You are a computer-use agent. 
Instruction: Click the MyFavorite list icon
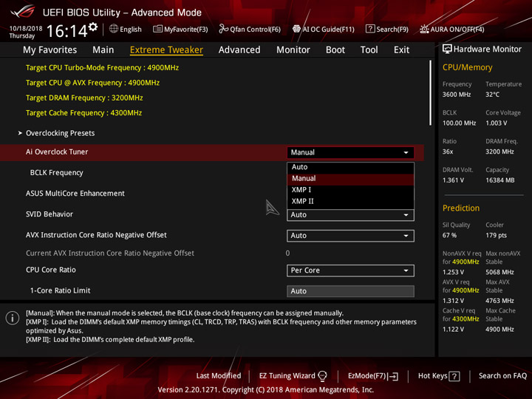pos(157,29)
